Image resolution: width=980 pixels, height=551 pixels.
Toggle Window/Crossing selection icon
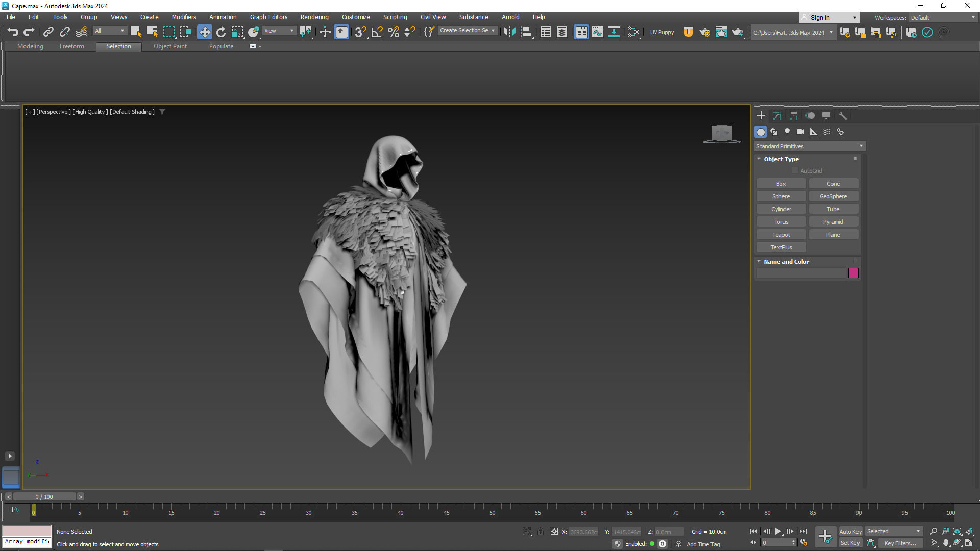click(x=185, y=32)
